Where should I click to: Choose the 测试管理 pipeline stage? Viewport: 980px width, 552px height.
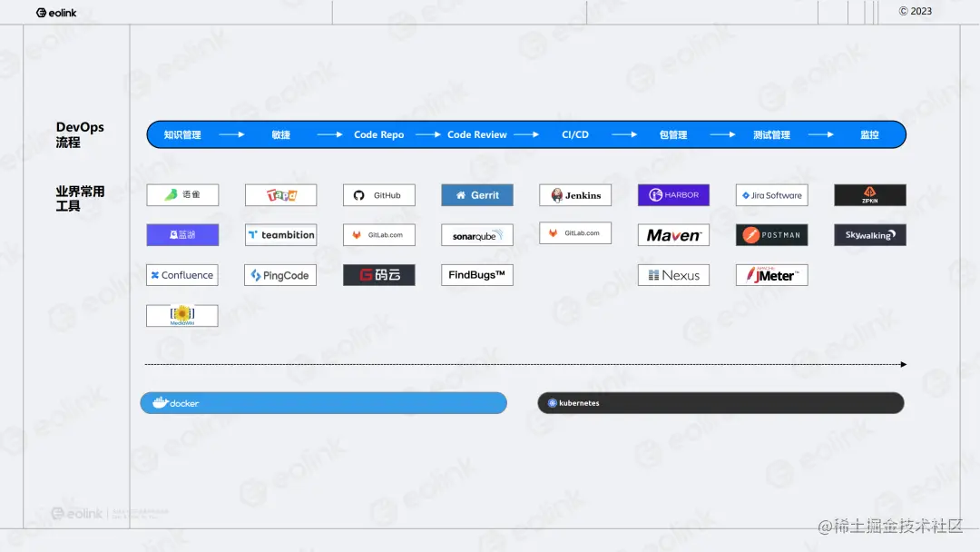(x=771, y=135)
